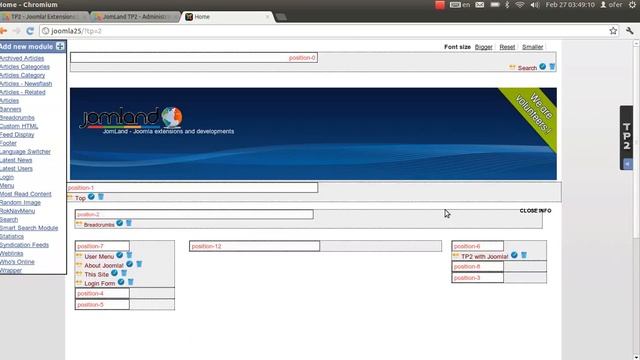
Task: Choose Syndication Feeds from module list
Action: pyautogui.click(x=24, y=245)
